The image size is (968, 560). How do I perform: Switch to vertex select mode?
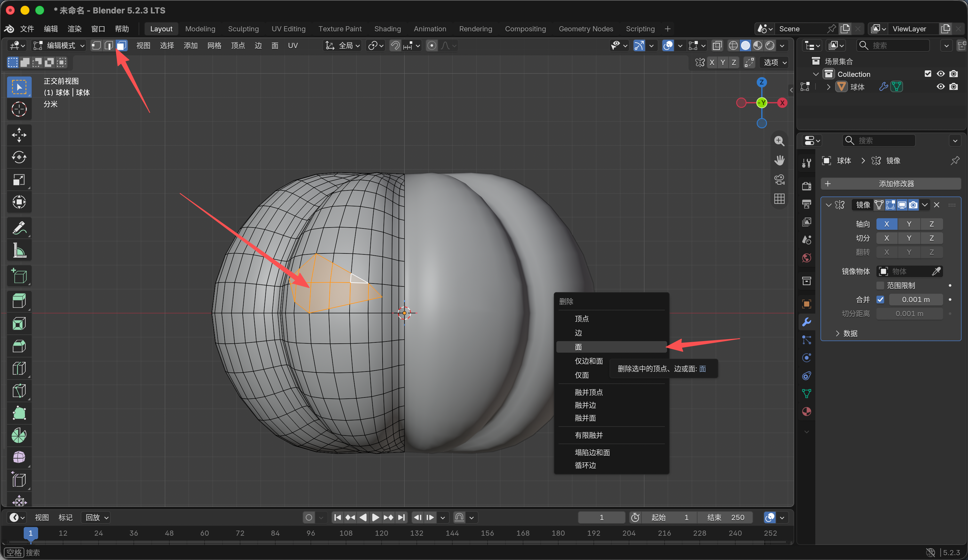point(96,46)
